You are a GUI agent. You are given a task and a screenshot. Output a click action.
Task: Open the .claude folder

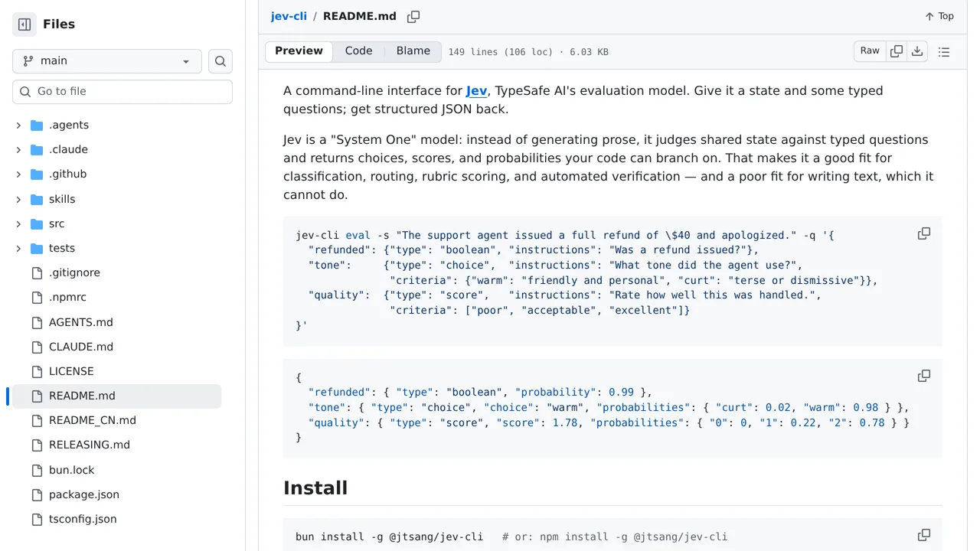pyautogui.click(x=68, y=150)
